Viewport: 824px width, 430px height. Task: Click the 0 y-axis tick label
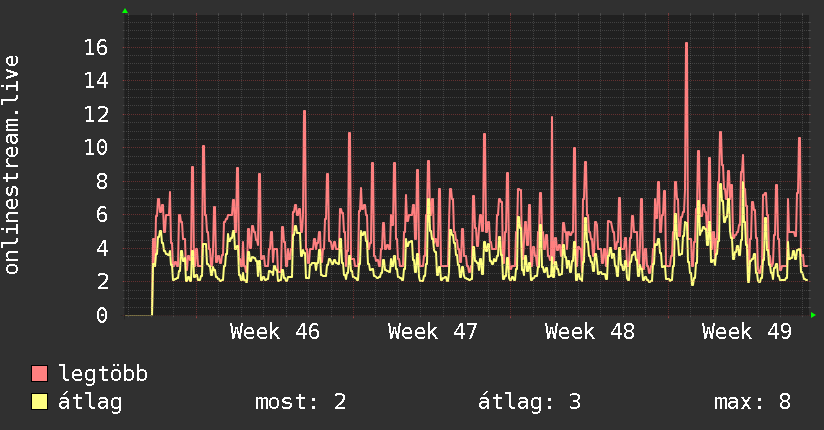click(x=102, y=315)
